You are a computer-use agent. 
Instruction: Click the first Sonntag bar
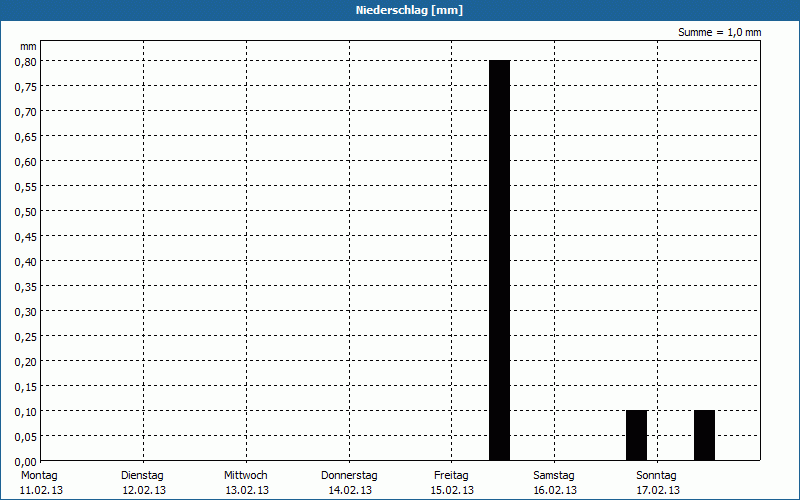(x=637, y=435)
